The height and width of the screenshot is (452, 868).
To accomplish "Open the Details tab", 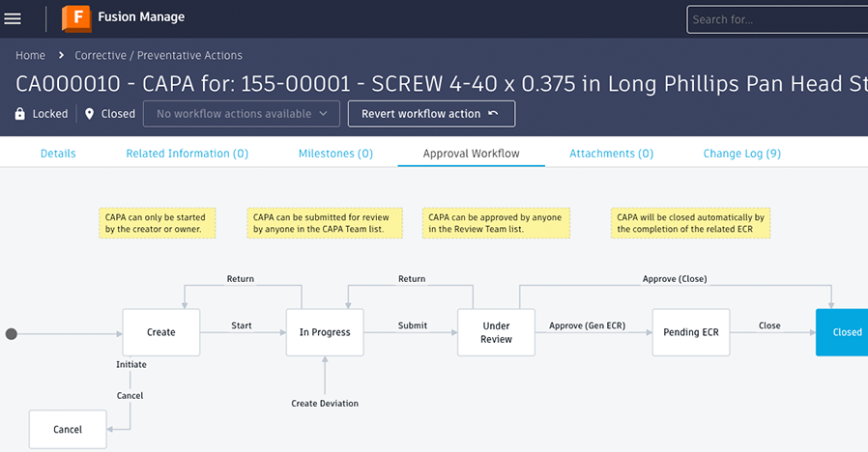I will [x=58, y=154].
